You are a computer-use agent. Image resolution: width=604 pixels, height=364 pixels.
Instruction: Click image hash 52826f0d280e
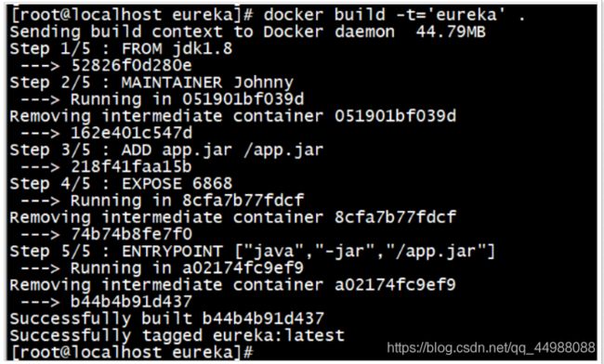tap(132, 66)
